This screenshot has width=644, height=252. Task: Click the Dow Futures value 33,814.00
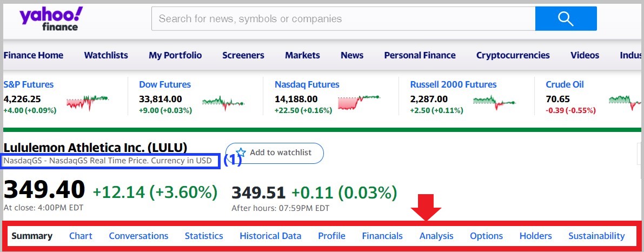coord(160,99)
